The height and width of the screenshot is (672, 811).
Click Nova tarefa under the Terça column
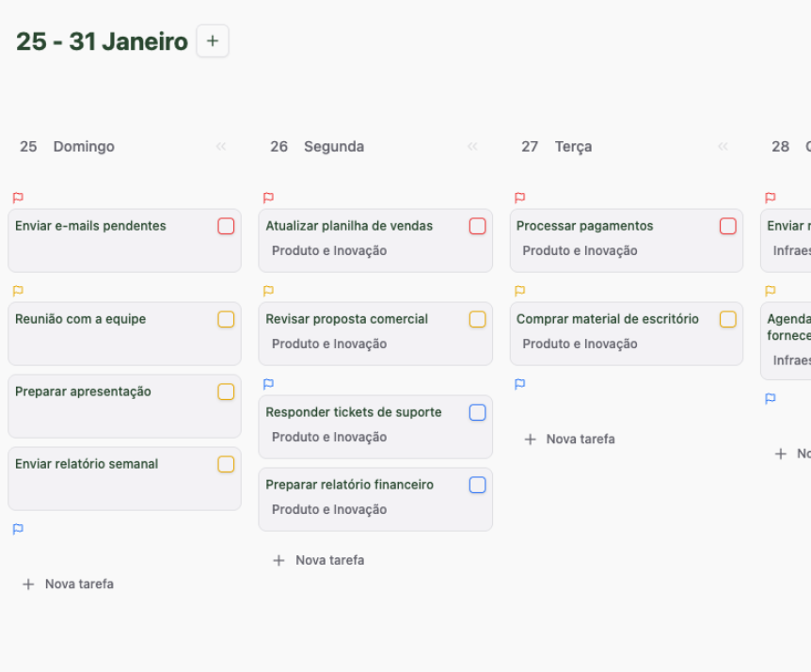[x=569, y=439]
